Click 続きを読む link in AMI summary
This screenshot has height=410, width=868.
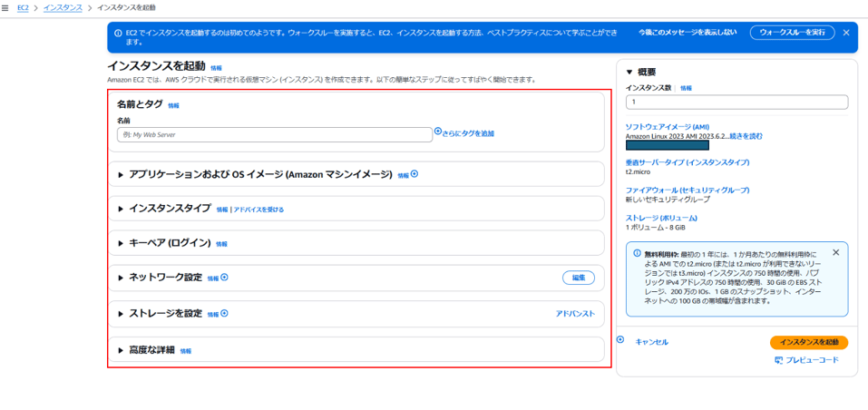[746, 135]
